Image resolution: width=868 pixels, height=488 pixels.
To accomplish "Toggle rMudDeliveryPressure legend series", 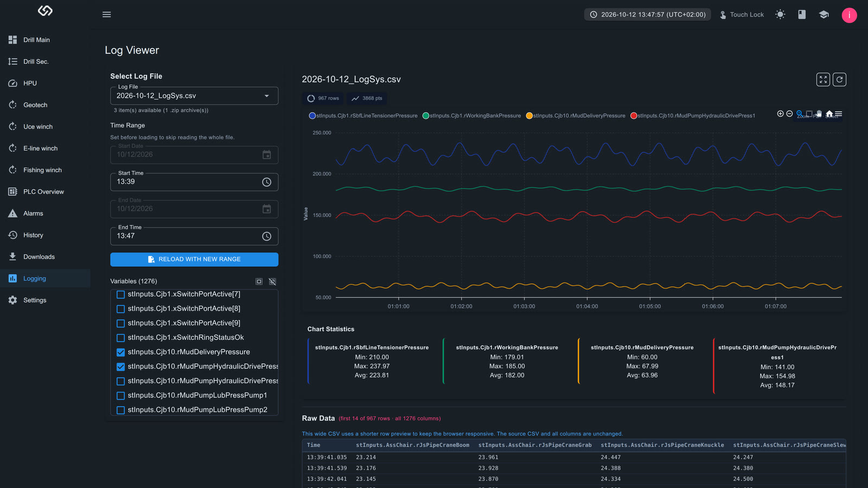I will click(x=576, y=115).
